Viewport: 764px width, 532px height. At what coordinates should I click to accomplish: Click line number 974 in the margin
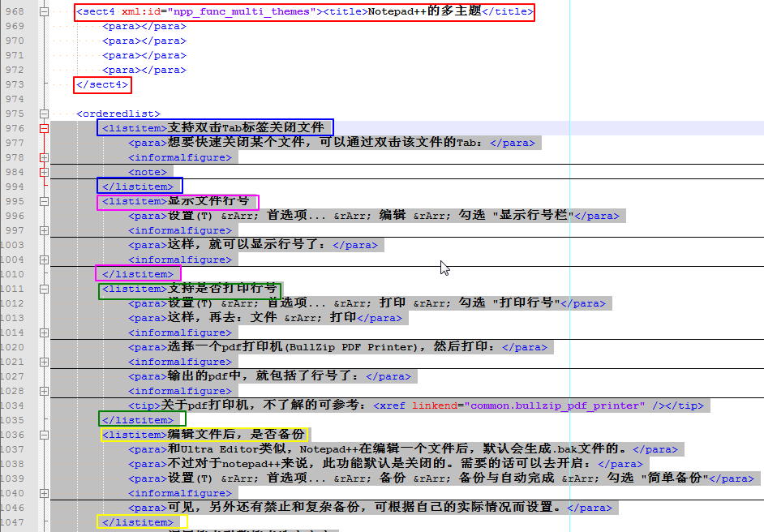[x=14, y=100]
